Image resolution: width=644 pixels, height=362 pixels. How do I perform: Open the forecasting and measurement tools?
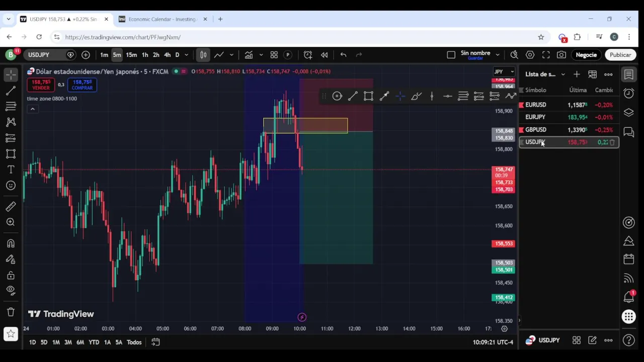tap(11, 138)
